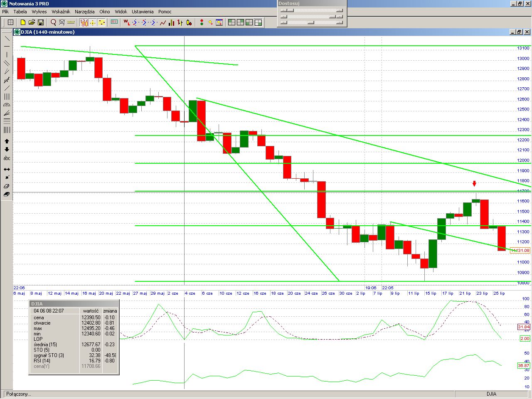Viewport: 532px width, 399px height.
Task: Open the Narzędzia menu
Action: click(84, 12)
